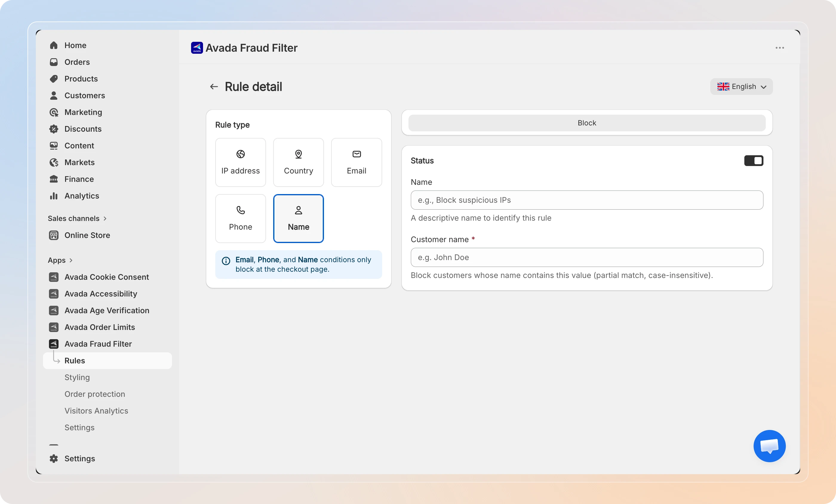
Task: Click the 'Block customers whose name contains' help text
Action: [x=562, y=275]
